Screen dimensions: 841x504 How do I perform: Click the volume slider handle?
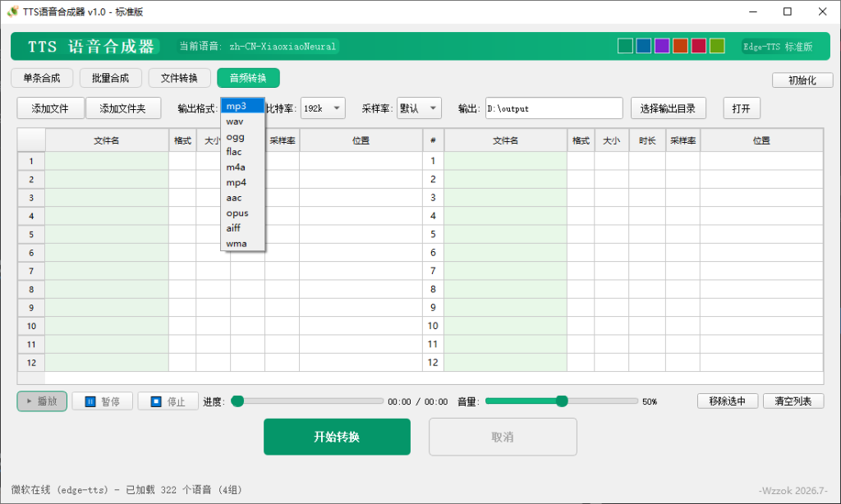coord(562,401)
